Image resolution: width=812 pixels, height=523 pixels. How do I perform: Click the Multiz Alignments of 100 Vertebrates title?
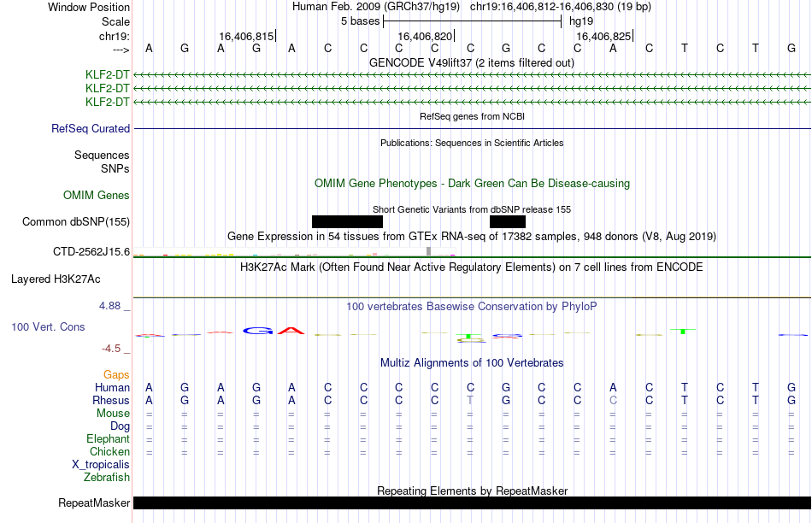(472, 363)
